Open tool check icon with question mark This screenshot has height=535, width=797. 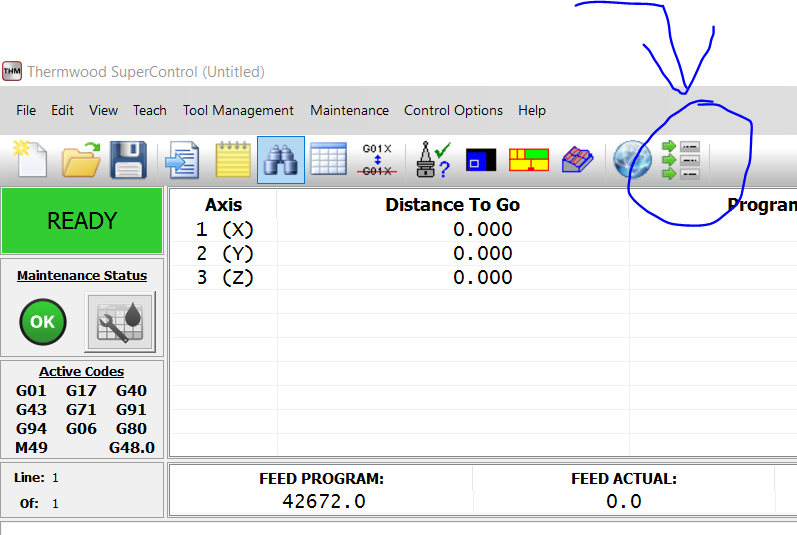[x=433, y=160]
